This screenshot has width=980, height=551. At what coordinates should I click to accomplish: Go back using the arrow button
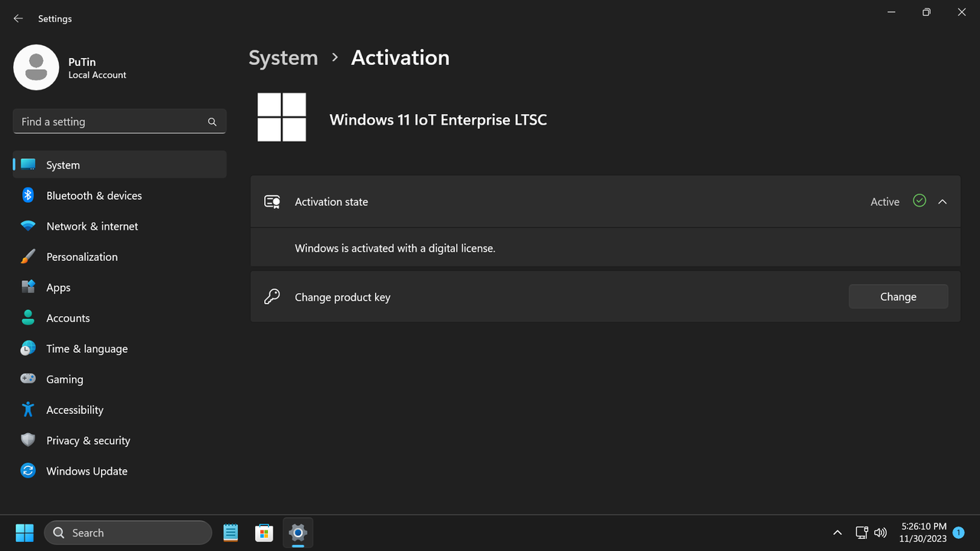coord(18,18)
